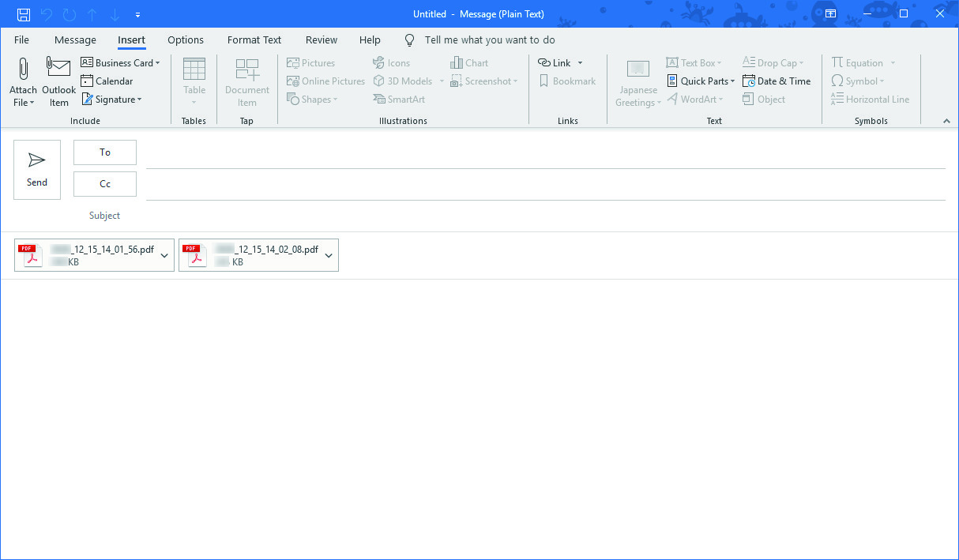Click into the Cc recipients field
This screenshot has height=560, width=959.
tap(546, 185)
